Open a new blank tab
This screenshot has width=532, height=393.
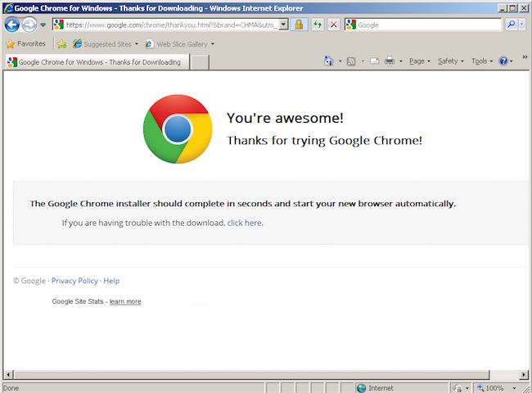[200, 62]
